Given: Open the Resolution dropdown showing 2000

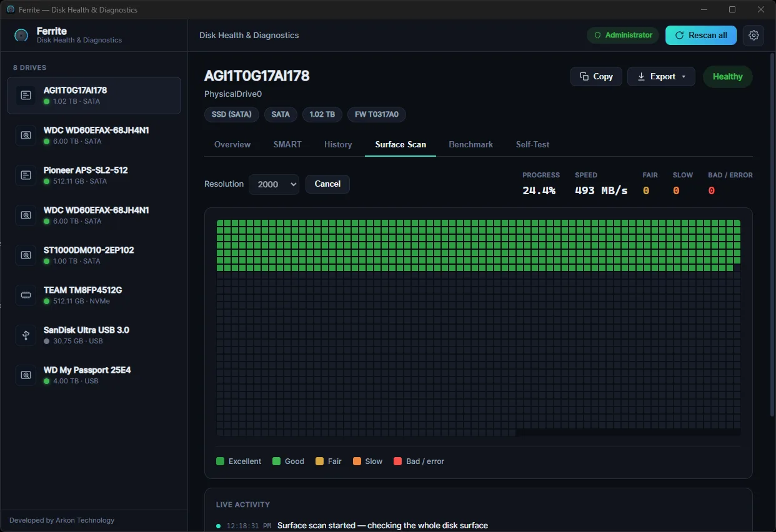Looking at the screenshot, I should (274, 184).
